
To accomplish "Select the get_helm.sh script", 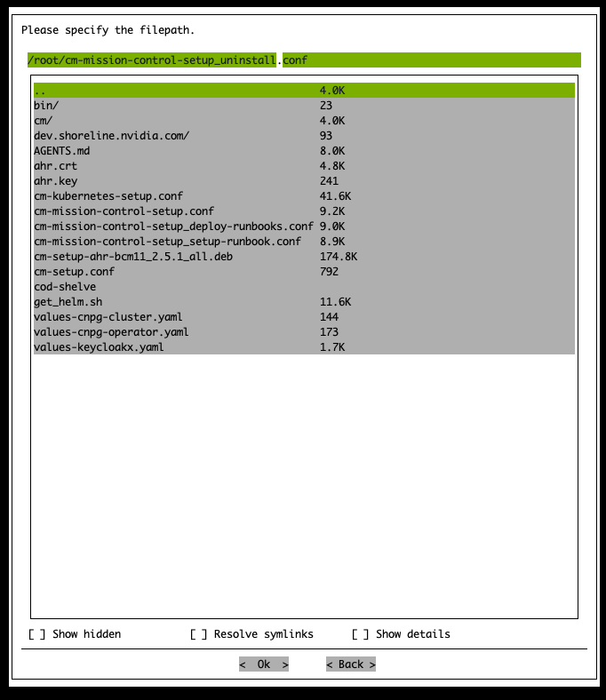I will (304, 302).
